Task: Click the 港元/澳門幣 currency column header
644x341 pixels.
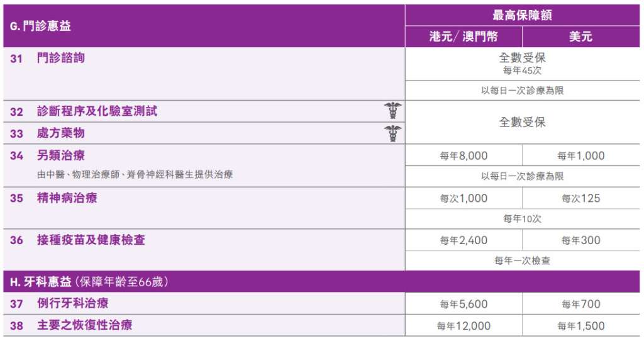Action: pos(463,36)
